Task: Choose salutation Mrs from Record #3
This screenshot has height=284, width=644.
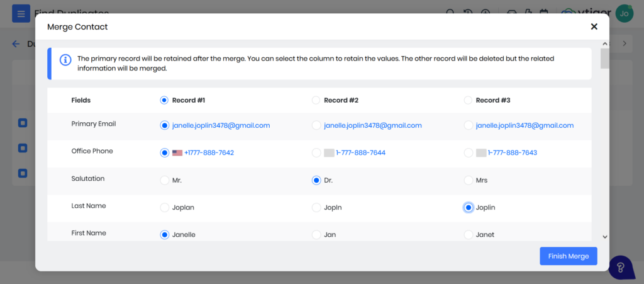Action: pyautogui.click(x=468, y=180)
